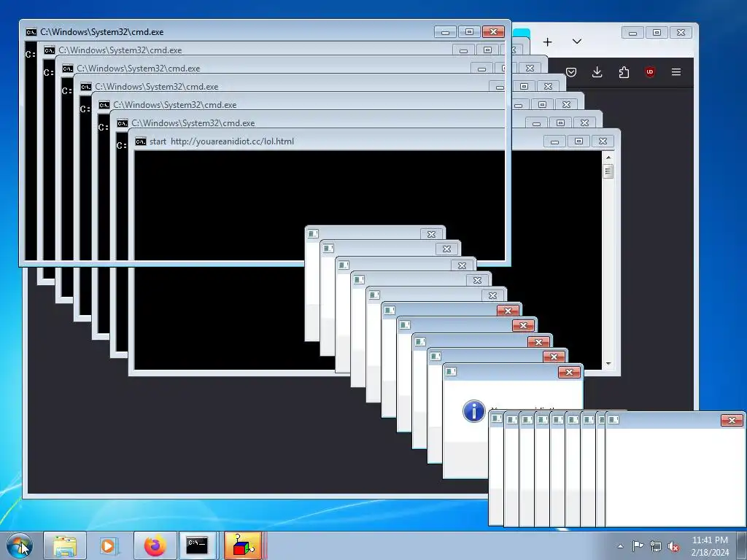Switch to Firefox via the taskbar icon
The width and height of the screenshot is (747, 560).
[x=155, y=545]
